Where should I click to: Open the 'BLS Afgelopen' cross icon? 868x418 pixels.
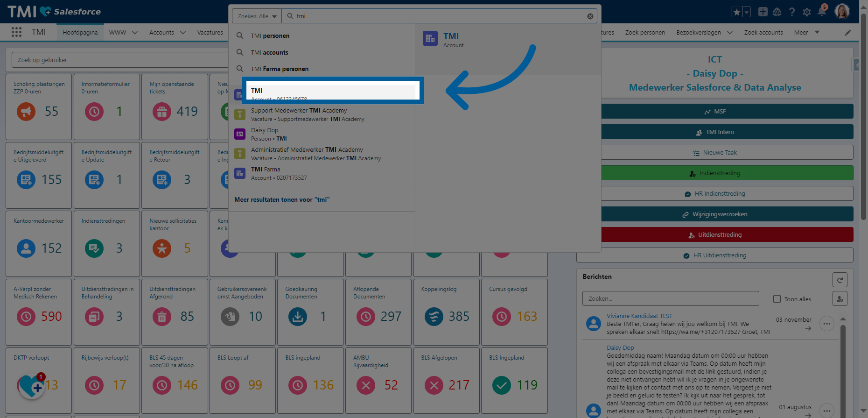click(434, 385)
